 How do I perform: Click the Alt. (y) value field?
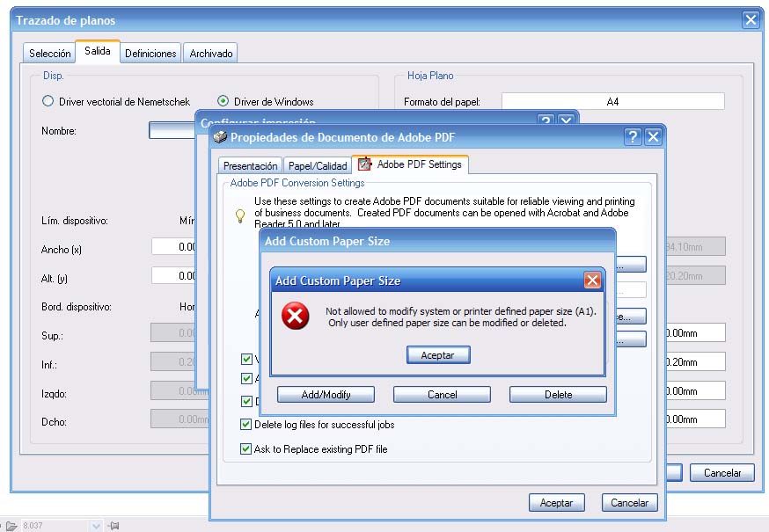coord(173,275)
